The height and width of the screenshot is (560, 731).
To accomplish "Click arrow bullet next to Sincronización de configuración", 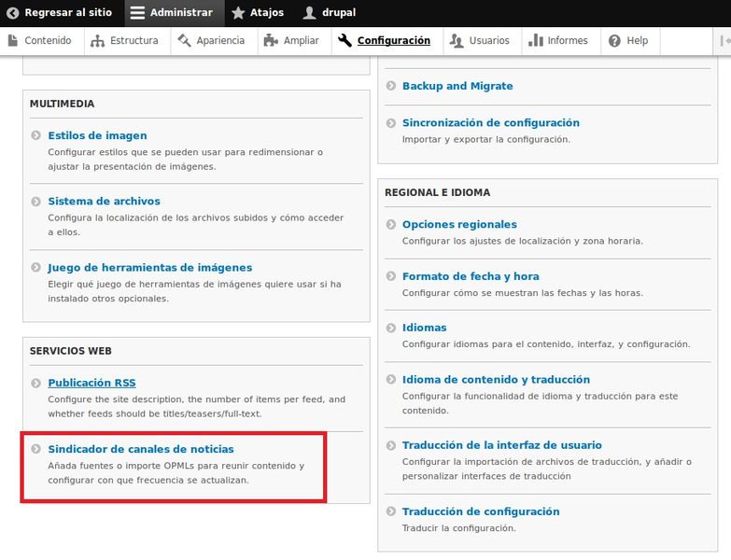I will (391, 123).
